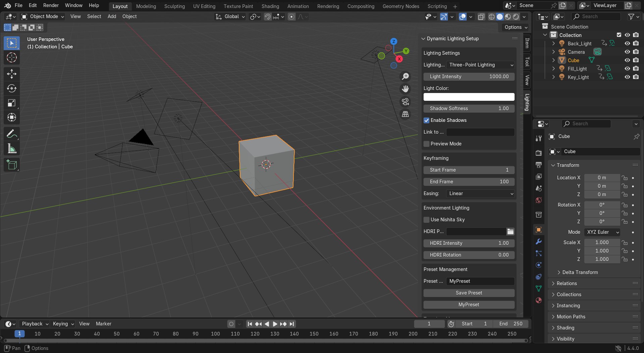Toggle Collection exclude checkbox in outliner
This screenshot has width=644, height=353.
point(619,35)
